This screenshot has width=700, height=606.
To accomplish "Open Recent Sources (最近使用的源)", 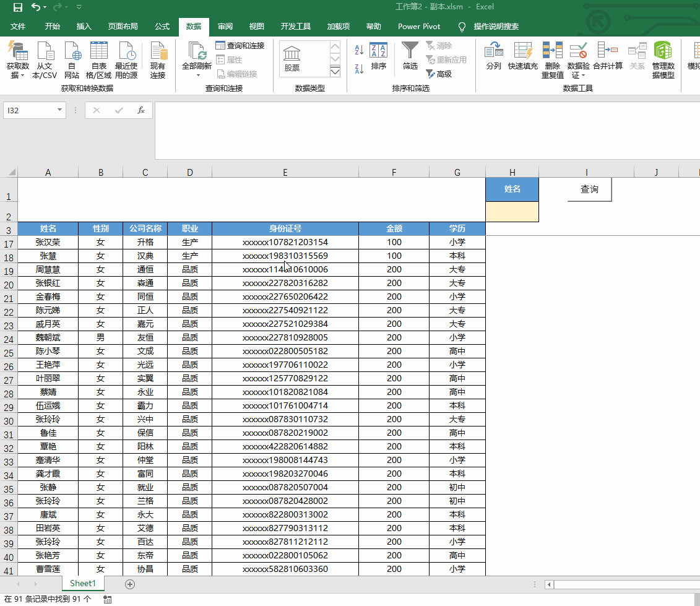I will 126,60.
